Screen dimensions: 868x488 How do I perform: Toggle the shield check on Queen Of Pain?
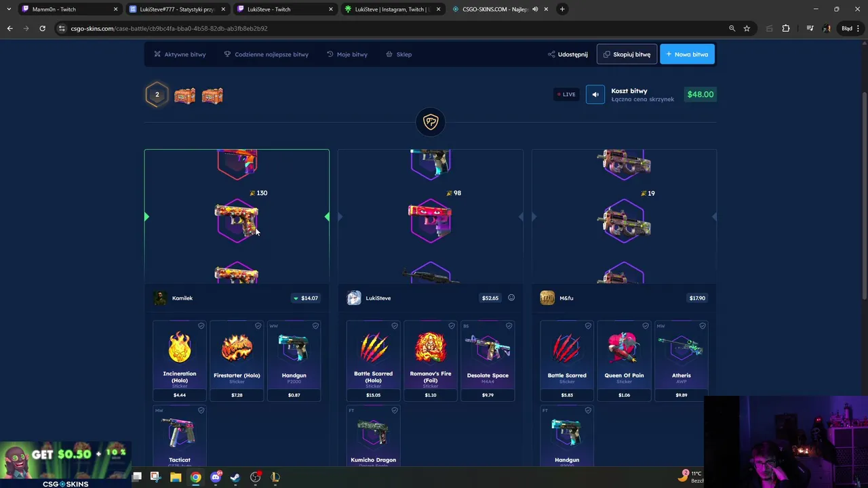[x=645, y=326]
